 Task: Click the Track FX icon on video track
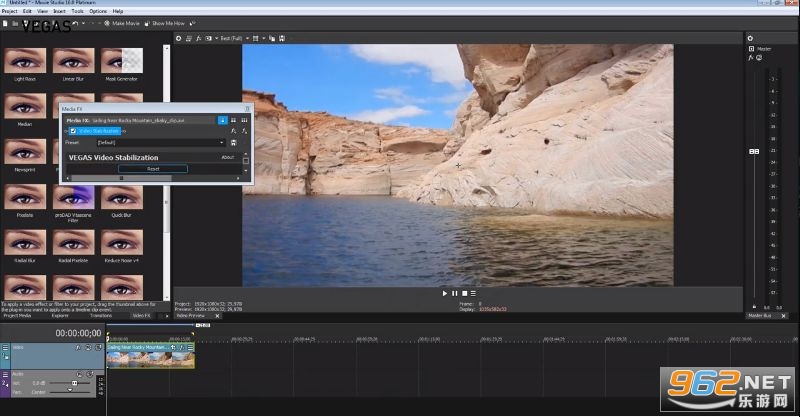78,348
